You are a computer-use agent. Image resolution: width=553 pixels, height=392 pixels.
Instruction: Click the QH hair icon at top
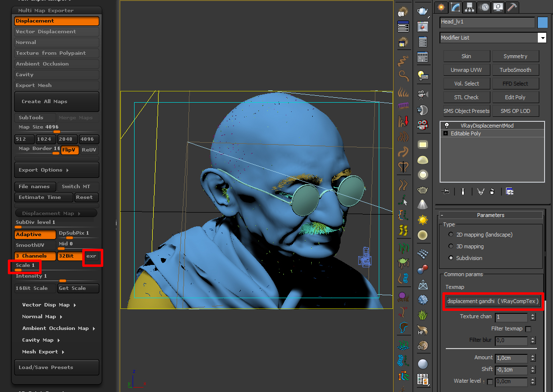click(403, 12)
